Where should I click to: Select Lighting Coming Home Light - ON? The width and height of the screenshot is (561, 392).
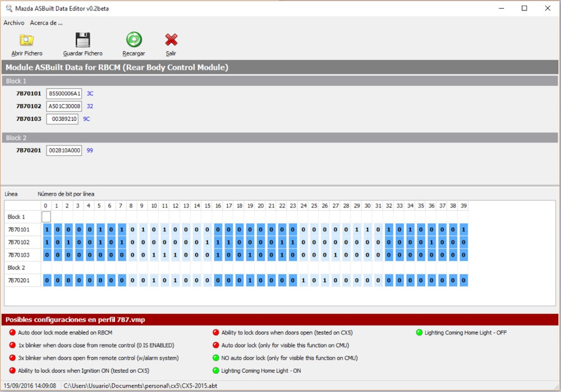pos(257,371)
